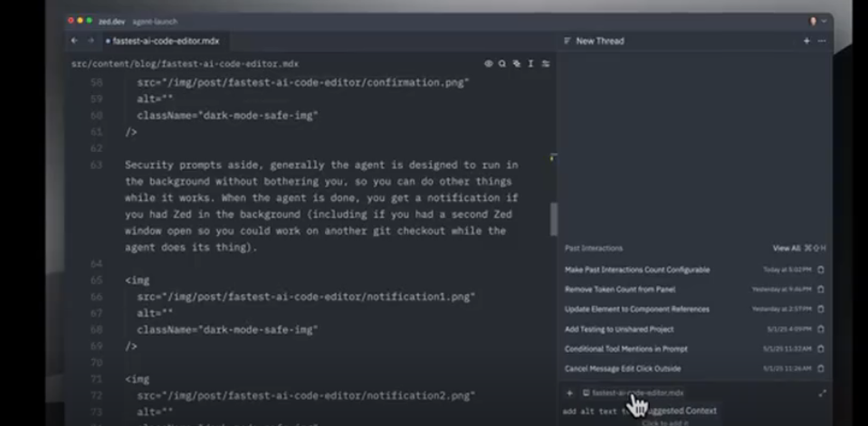868x426 pixels.
Task: Add context with the plus icon
Action: [x=569, y=393]
